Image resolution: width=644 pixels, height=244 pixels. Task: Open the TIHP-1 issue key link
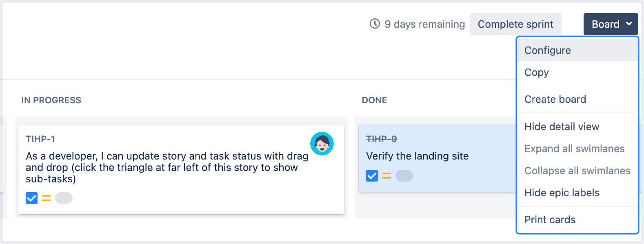coord(40,139)
